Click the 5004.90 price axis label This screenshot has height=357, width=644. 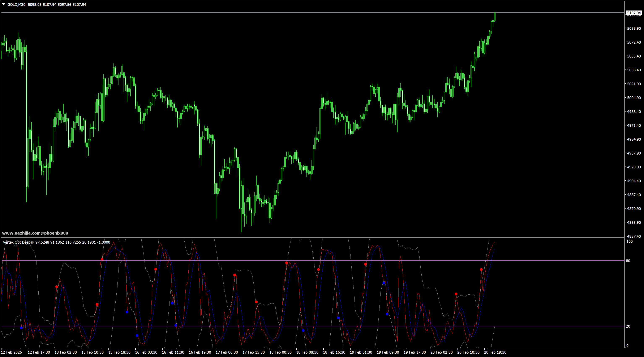pyautogui.click(x=634, y=98)
